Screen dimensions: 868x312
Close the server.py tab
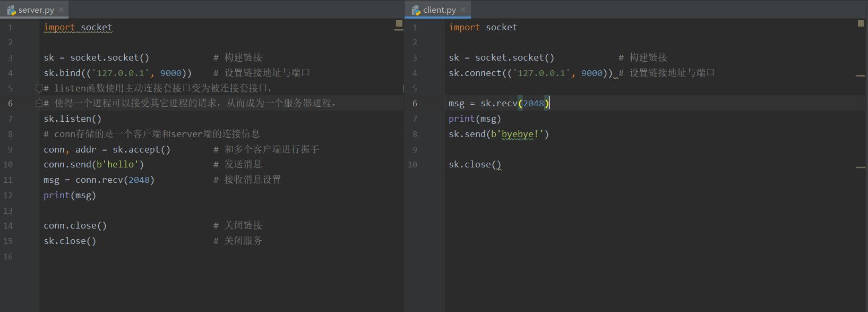(61, 10)
